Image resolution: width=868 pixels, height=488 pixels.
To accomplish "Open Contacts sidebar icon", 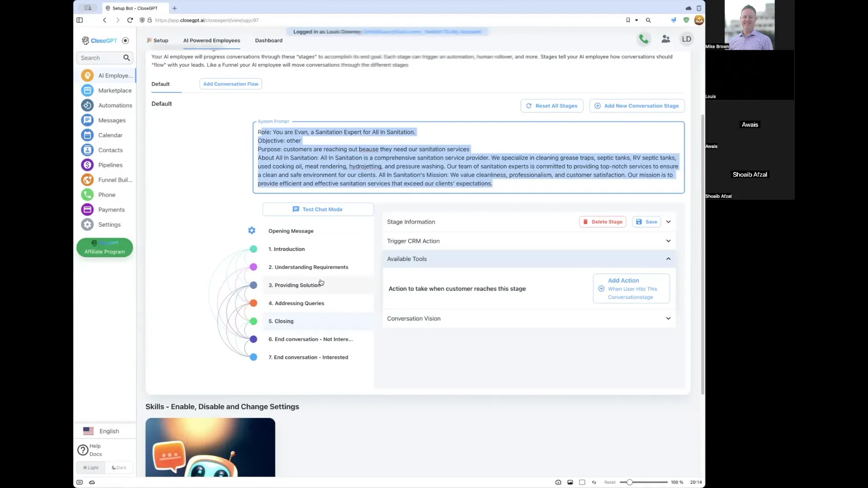I will click(x=87, y=150).
